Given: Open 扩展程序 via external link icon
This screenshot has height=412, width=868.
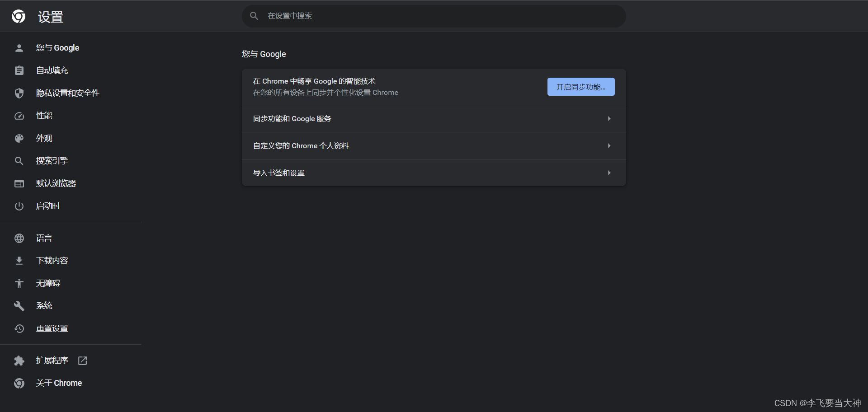Looking at the screenshot, I should click(x=82, y=360).
